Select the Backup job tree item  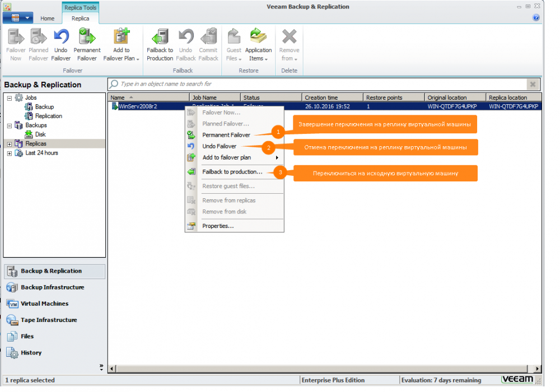pyautogui.click(x=44, y=107)
